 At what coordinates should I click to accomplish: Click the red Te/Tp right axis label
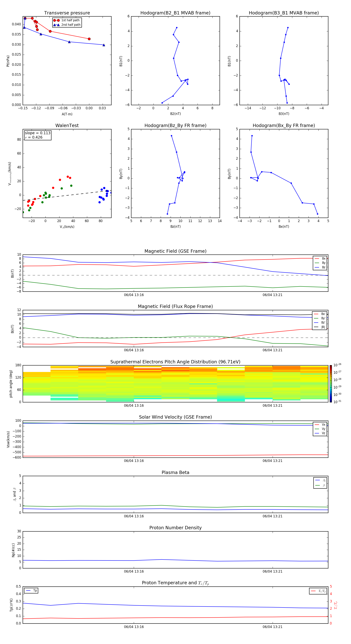336,605
